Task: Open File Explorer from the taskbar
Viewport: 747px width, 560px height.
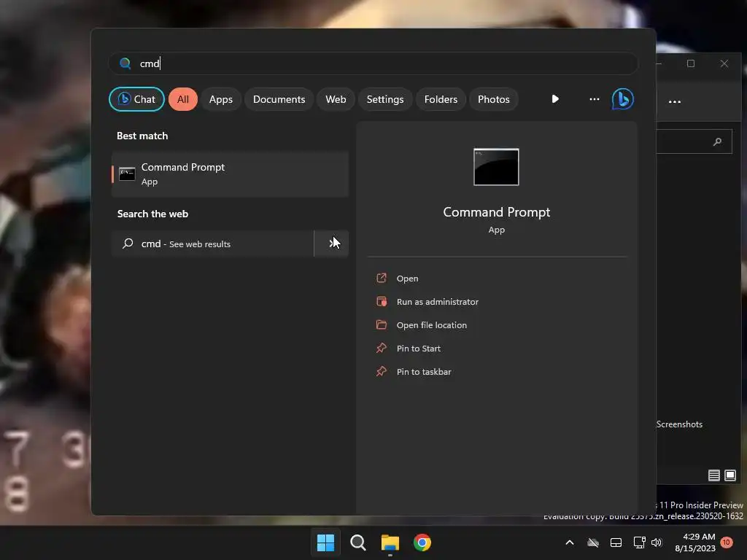Action: 390,542
